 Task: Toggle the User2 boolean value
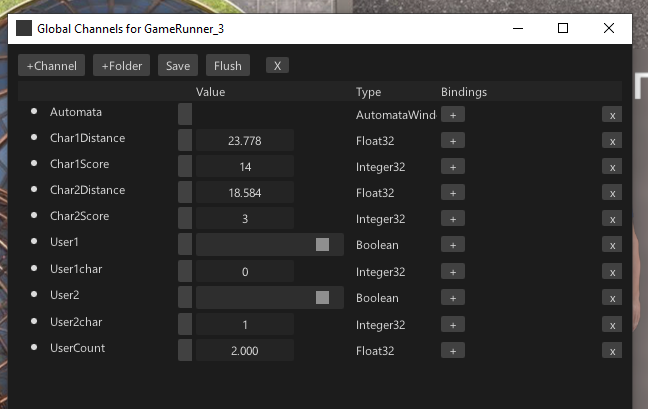pos(322,297)
